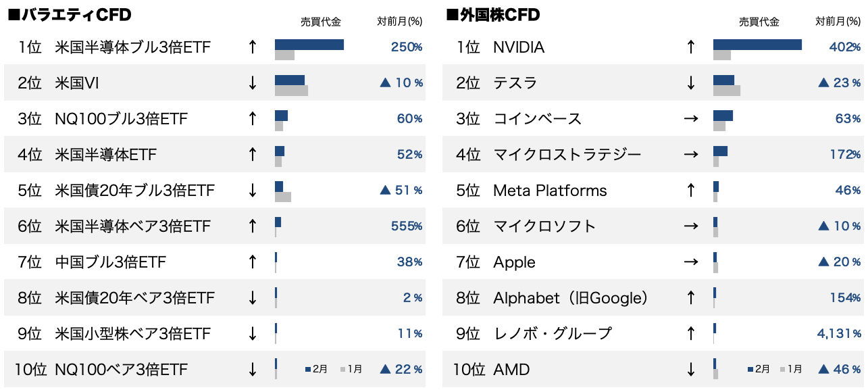Click the blue February bar for NVIDIA
Viewport: 868px width, 392px height.
(757, 45)
